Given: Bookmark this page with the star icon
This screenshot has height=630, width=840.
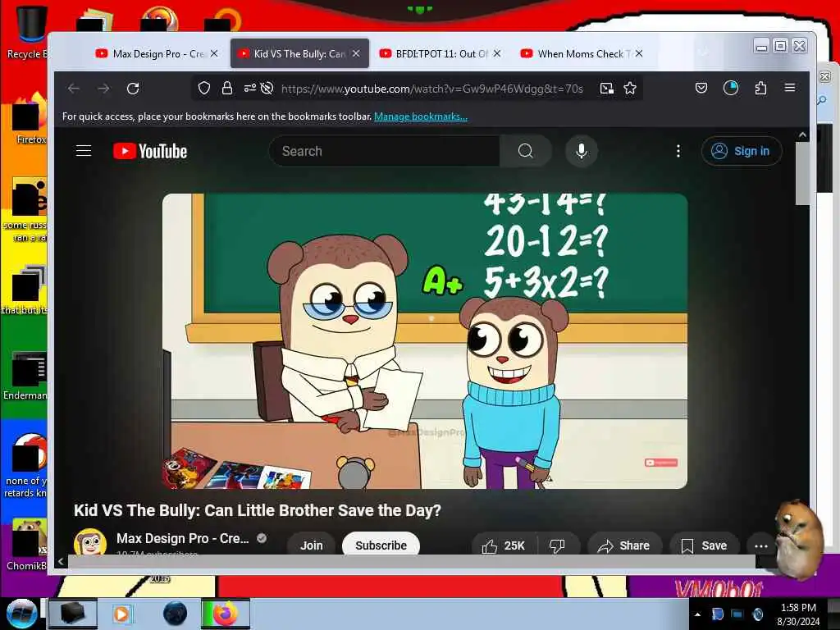Looking at the screenshot, I should [x=630, y=89].
